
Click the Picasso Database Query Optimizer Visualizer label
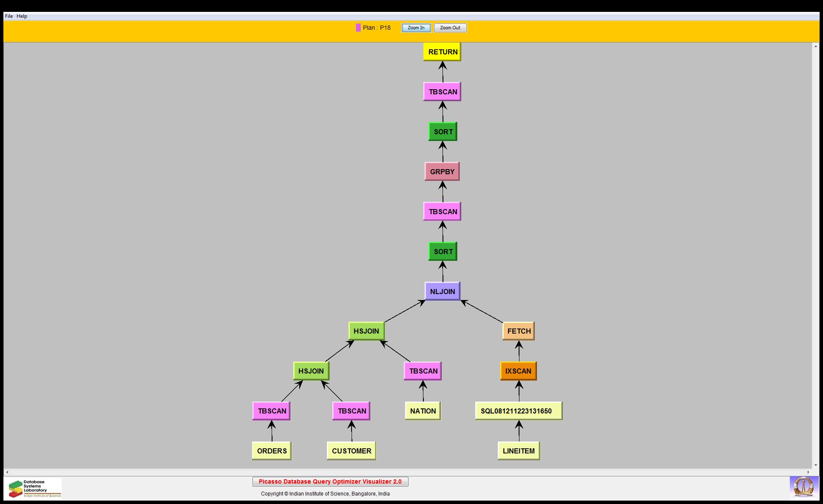[x=330, y=481]
